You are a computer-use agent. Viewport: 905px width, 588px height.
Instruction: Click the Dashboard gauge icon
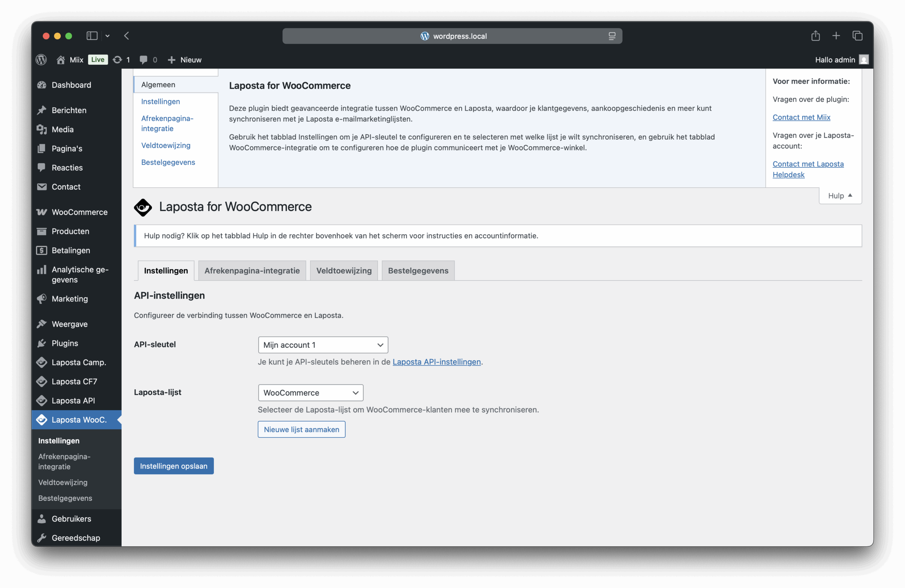click(x=42, y=85)
